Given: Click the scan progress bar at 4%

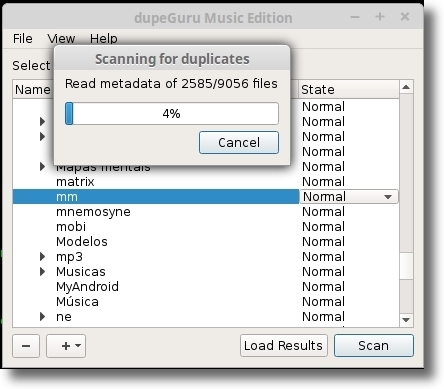Looking at the screenshot, I should (x=172, y=114).
